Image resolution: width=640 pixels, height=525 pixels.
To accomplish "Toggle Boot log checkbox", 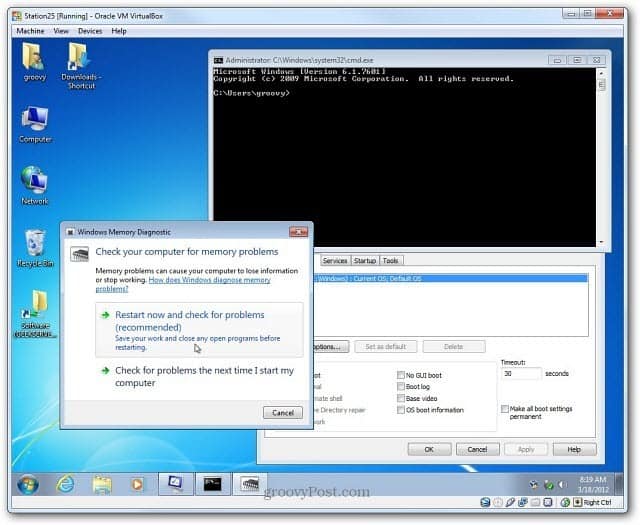I will click(x=401, y=386).
